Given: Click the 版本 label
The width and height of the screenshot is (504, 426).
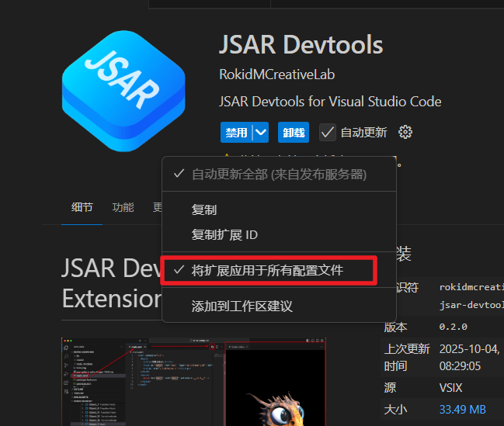Looking at the screenshot, I should click(395, 327).
